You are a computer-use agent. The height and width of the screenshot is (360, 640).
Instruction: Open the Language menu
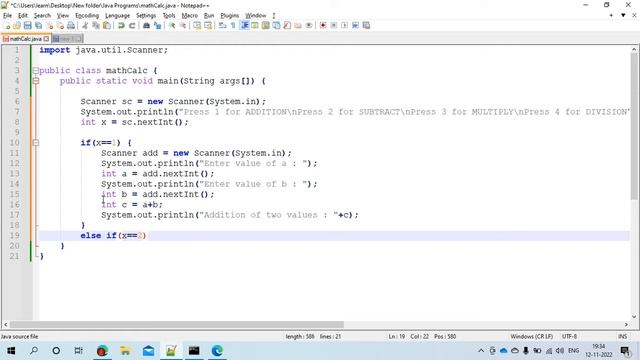[x=117, y=16]
